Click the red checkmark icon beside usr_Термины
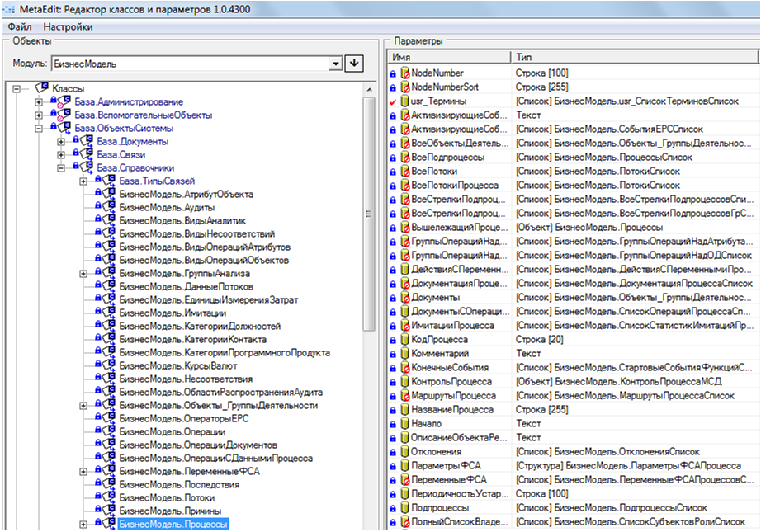761x532 pixels. [393, 101]
